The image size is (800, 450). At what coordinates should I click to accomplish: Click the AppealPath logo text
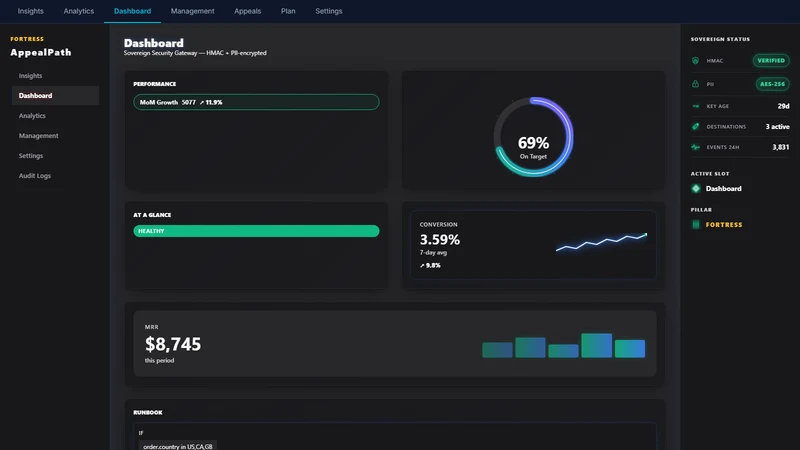(41, 53)
